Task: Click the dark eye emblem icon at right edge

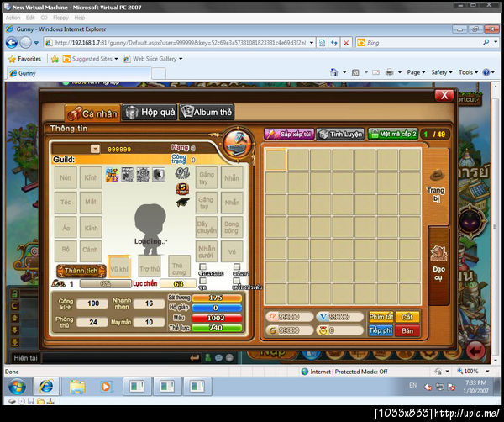Action: (470, 222)
